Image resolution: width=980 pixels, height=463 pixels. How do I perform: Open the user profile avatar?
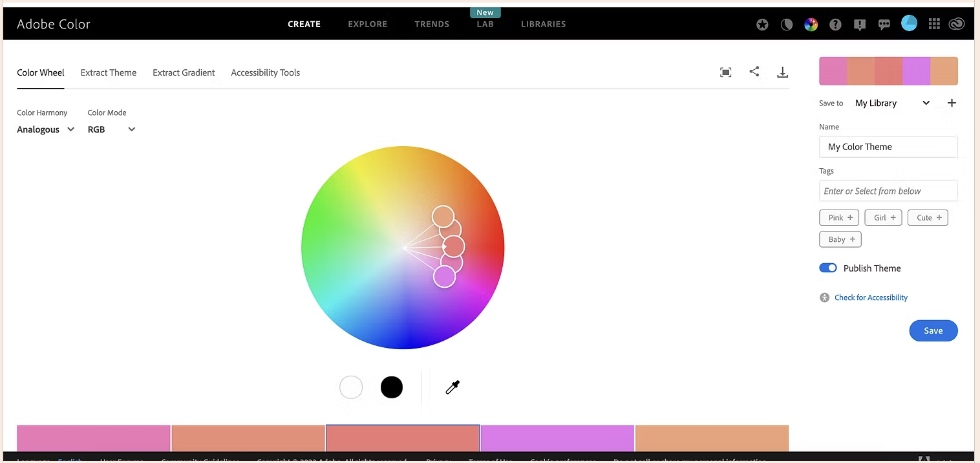click(x=909, y=23)
